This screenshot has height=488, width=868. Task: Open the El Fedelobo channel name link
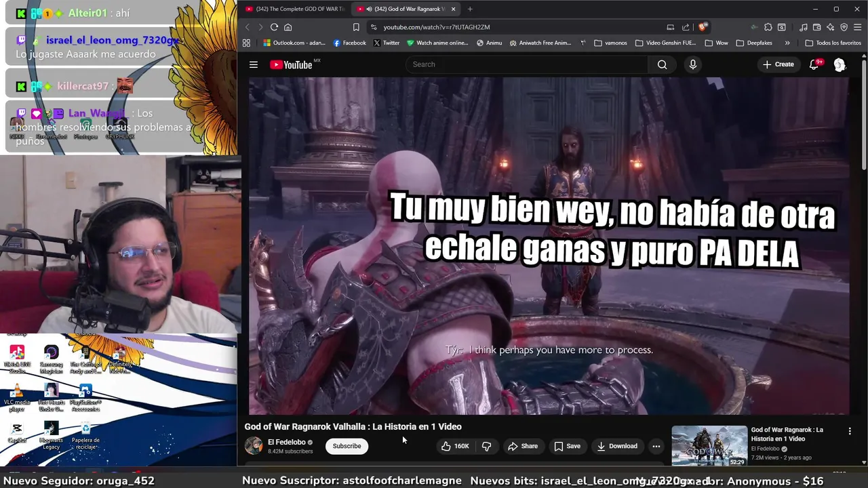pyautogui.click(x=287, y=442)
